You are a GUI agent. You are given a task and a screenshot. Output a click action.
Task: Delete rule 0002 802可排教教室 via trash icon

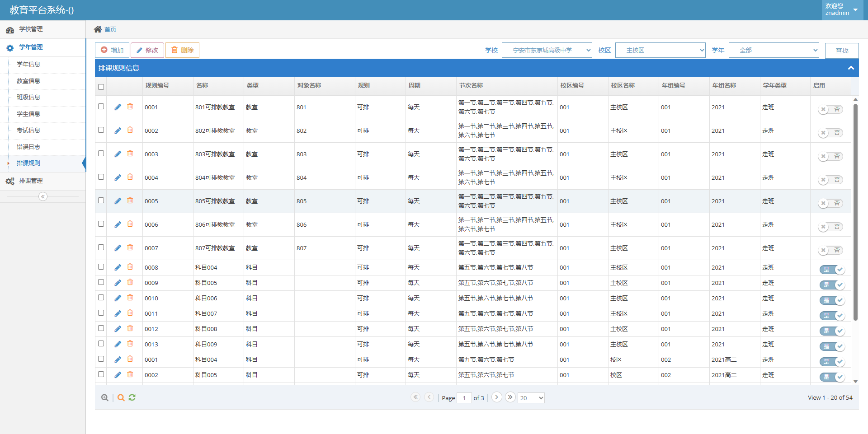click(130, 130)
